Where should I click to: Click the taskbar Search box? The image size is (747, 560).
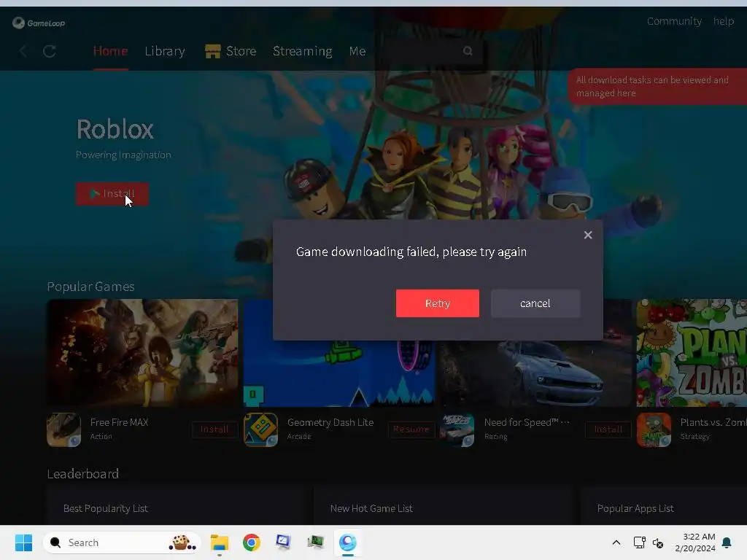[x=122, y=542]
